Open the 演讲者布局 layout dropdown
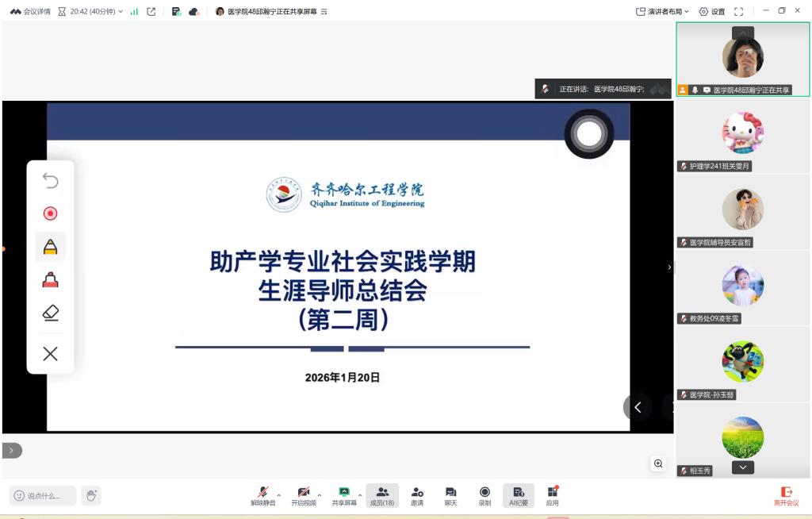 [x=663, y=12]
